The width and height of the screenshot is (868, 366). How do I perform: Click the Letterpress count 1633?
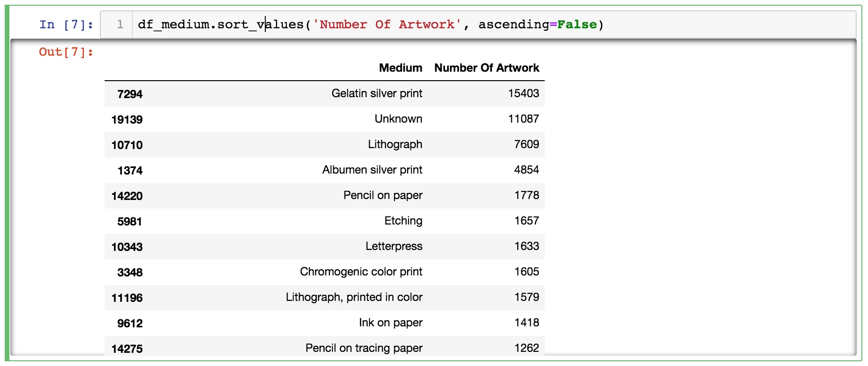point(526,246)
